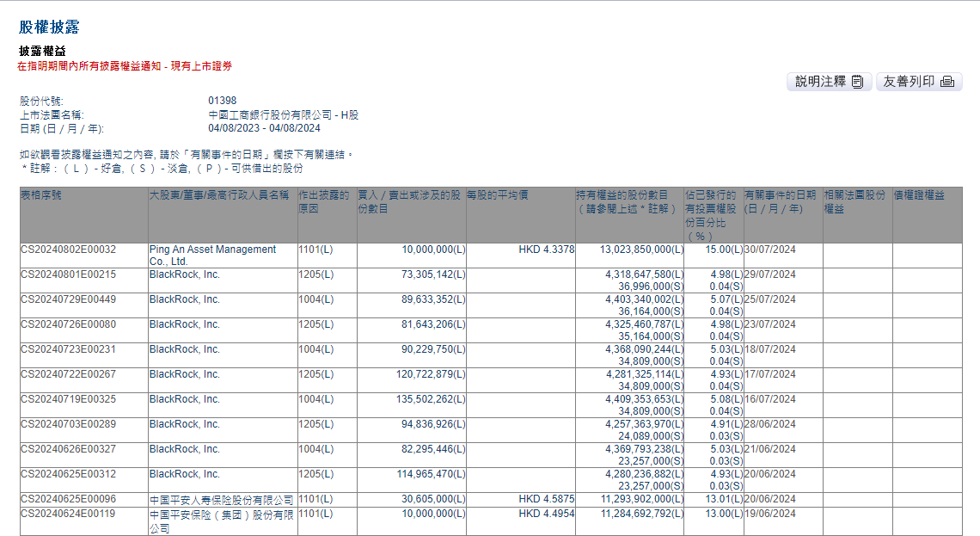The image size is (980, 536).
Task: Click the reason code 1205(L) for CS20240722E00267
Action: [315, 374]
